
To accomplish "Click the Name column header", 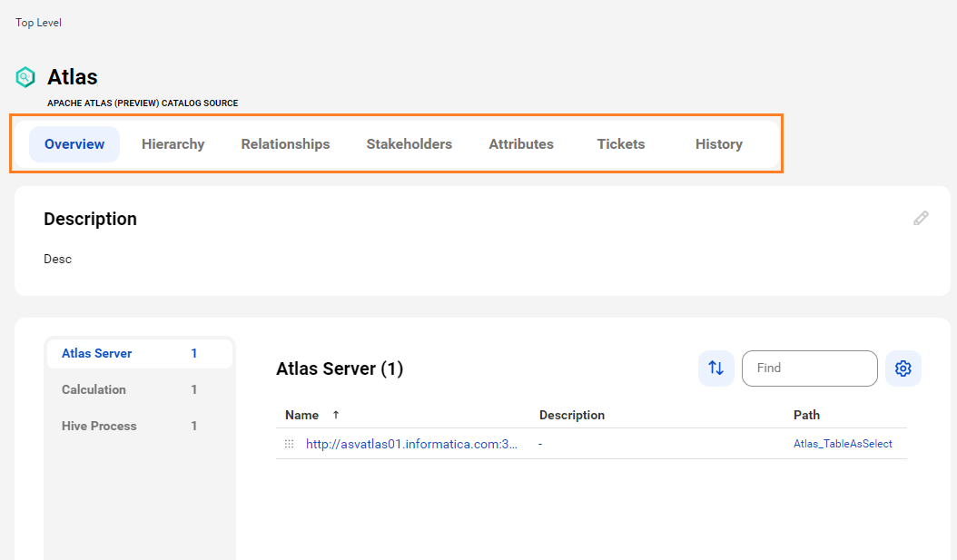I will point(301,415).
